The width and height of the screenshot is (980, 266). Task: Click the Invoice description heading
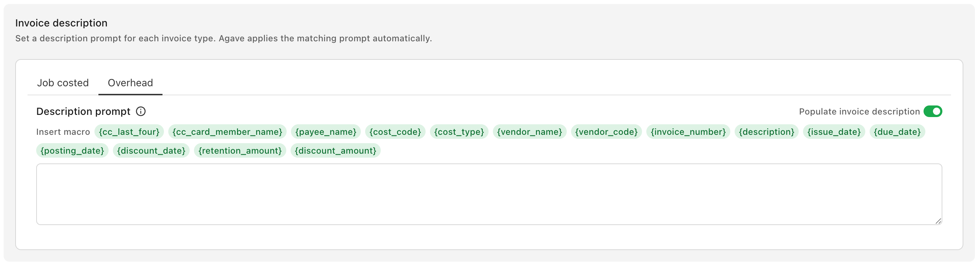point(61,23)
